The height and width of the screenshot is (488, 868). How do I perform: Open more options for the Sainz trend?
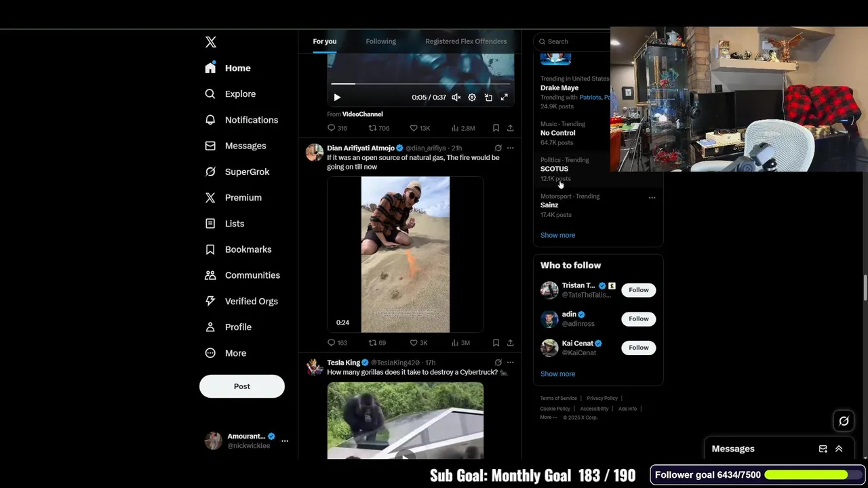pyautogui.click(x=652, y=198)
